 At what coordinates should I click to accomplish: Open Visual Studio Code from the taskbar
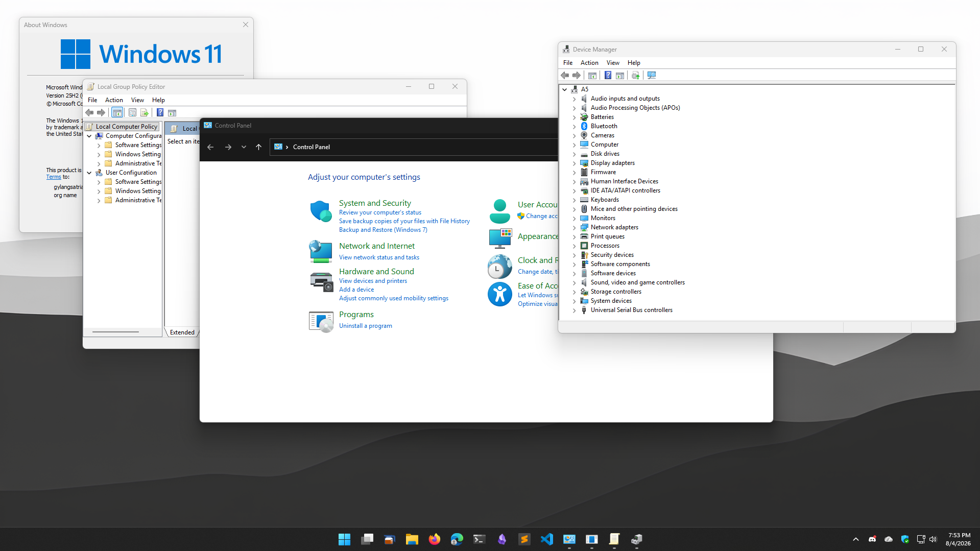(547, 539)
